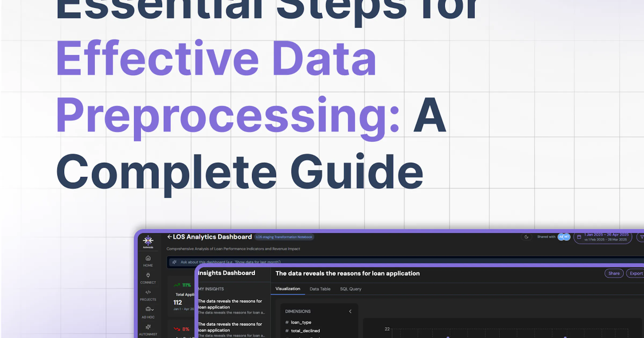Image resolution: width=644 pixels, height=338 pixels.
Task: Click the DIMENSIONS panel label
Action: pyautogui.click(x=298, y=311)
